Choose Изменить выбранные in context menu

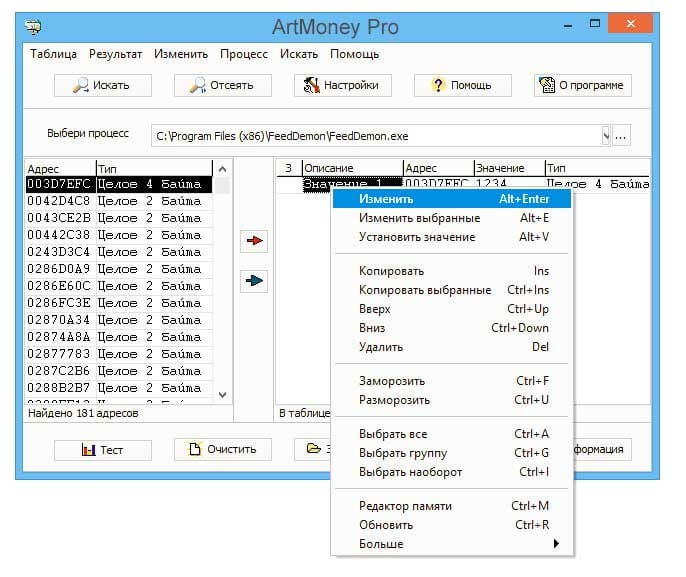(x=452, y=218)
